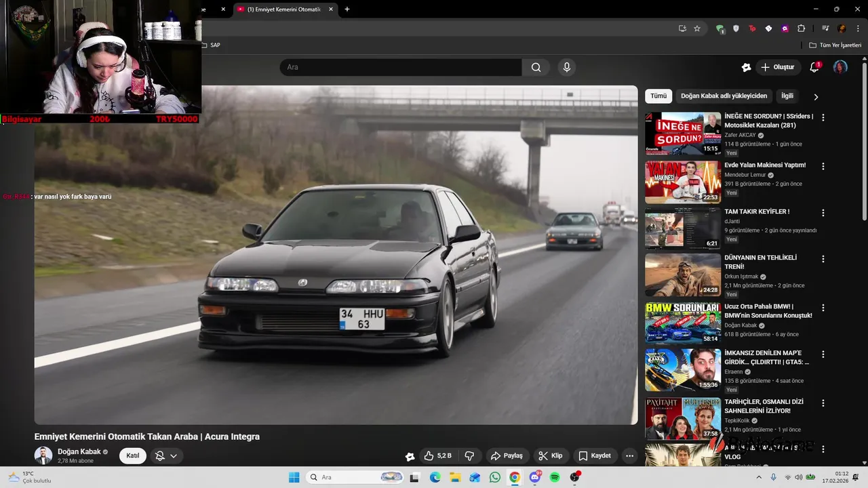This screenshot has height=488, width=868.
Task: Open File Explorer from the taskbar
Action: [x=455, y=477]
